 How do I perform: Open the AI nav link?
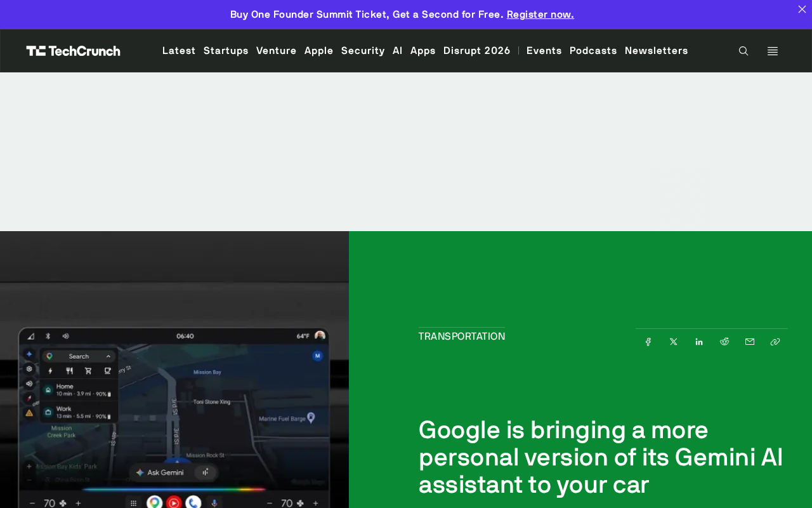coord(398,51)
